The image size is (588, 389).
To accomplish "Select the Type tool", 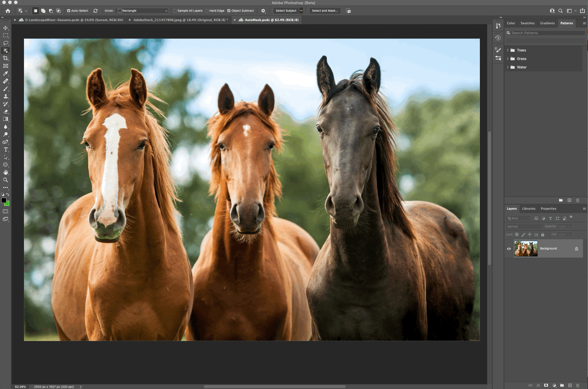I will tap(6, 149).
